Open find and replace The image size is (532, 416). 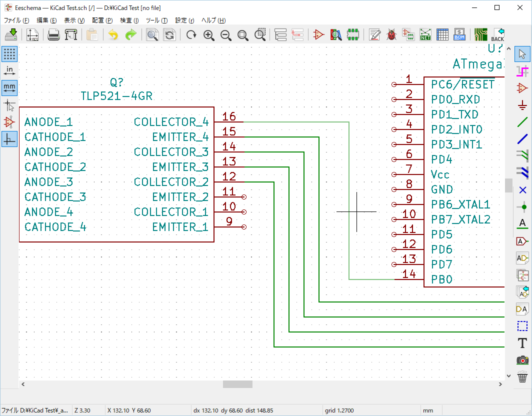(169, 34)
